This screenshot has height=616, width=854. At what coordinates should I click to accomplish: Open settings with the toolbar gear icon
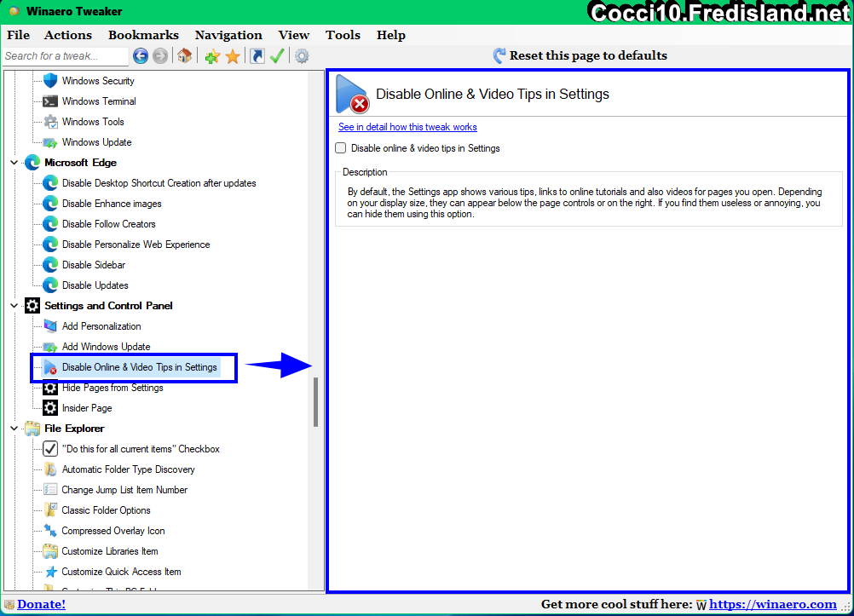pyautogui.click(x=302, y=56)
